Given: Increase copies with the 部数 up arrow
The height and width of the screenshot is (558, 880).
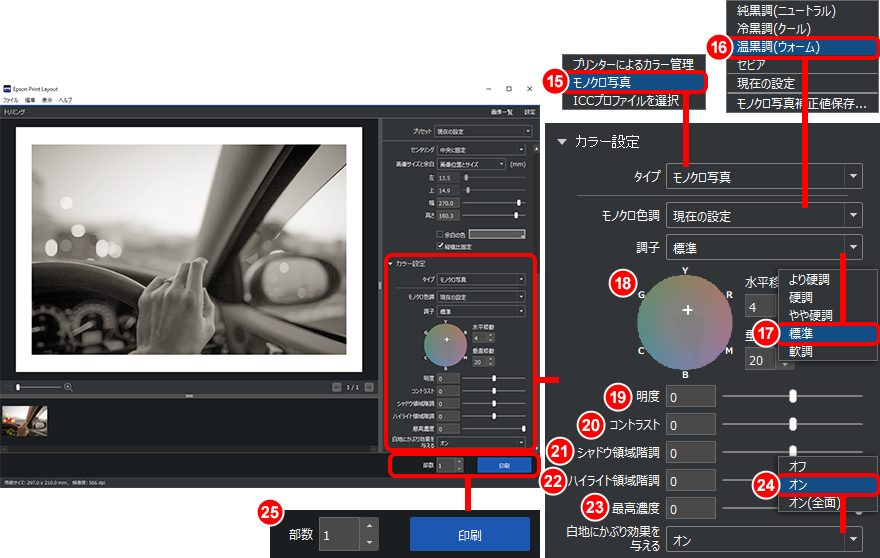Looking at the screenshot, I should [369, 526].
